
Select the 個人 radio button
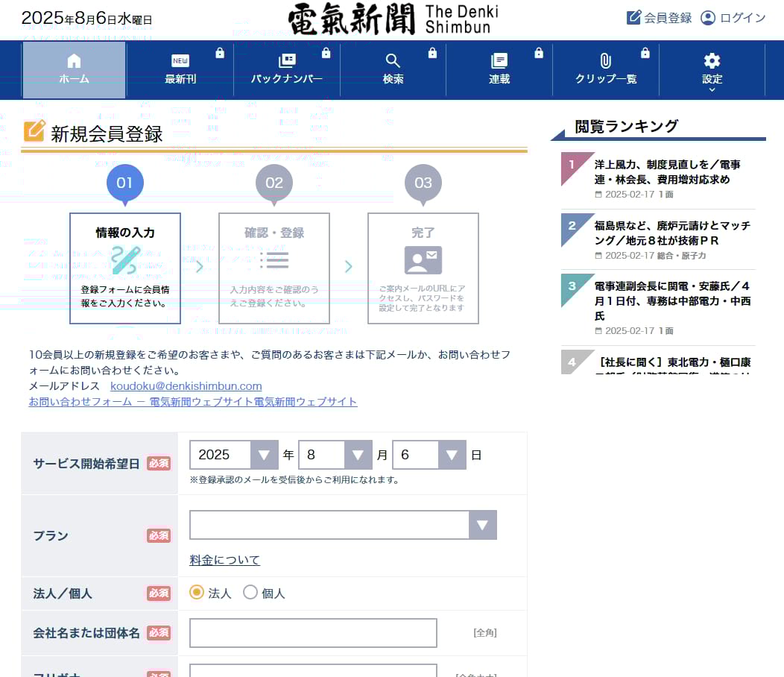pyautogui.click(x=250, y=593)
